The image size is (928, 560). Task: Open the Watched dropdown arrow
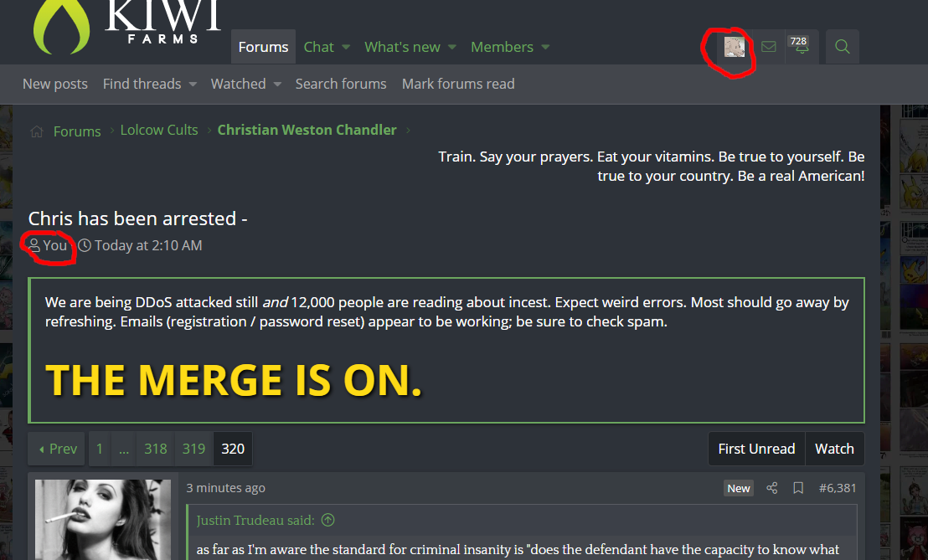(277, 85)
